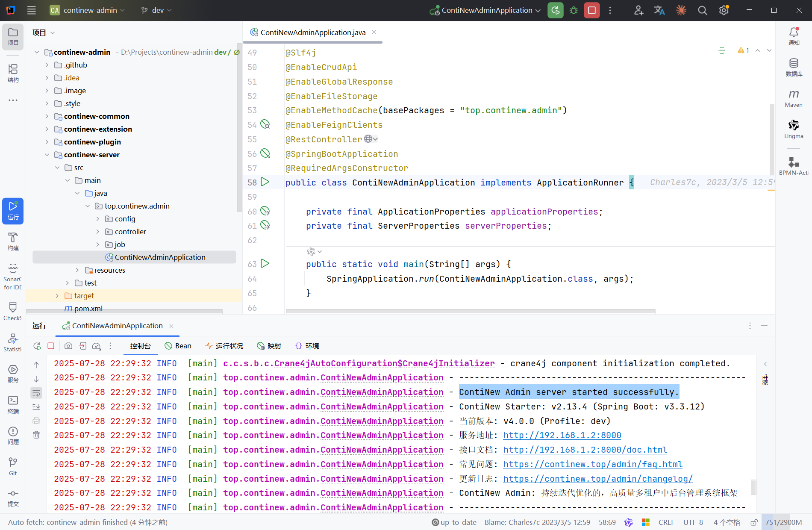Open Search Everywhere magnifier
The height and width of the screenshot is (530, 812).
point(702,10)
